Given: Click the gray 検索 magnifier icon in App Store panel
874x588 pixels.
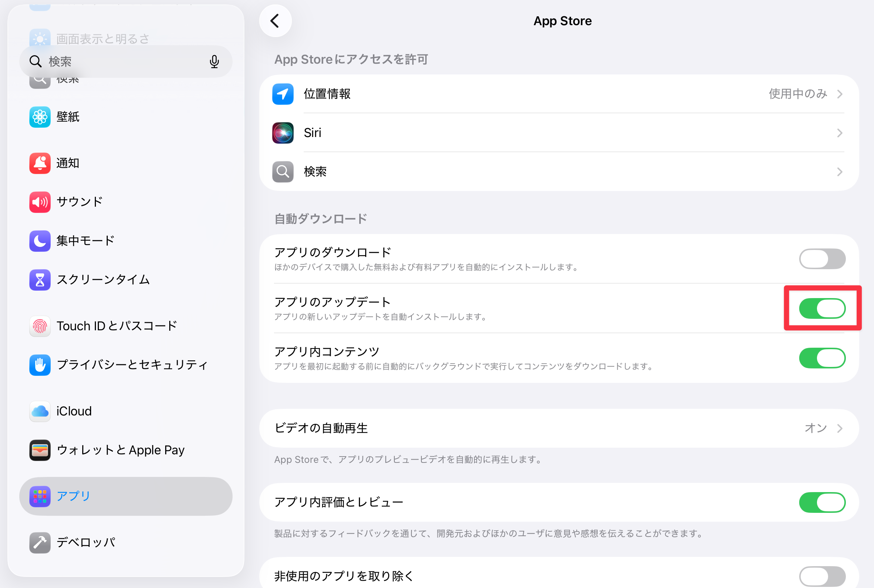Looking at the screenshot, I should (x=283, y=172).
